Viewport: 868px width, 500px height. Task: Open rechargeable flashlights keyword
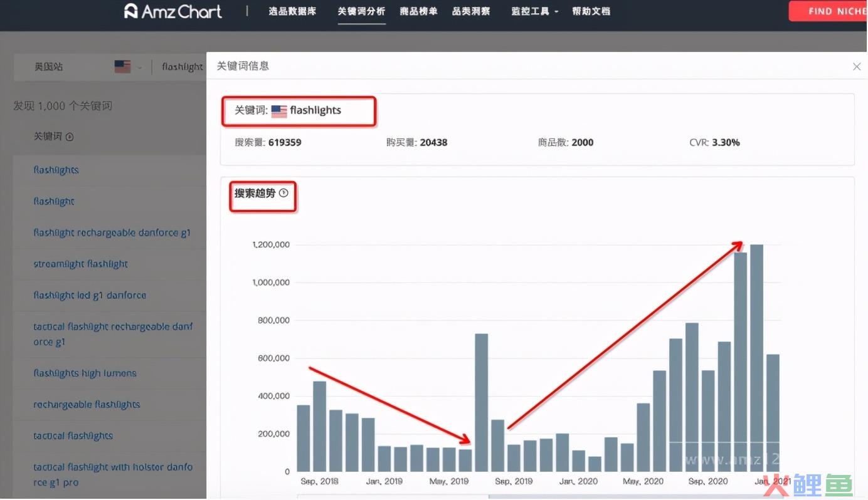(87, 404)
